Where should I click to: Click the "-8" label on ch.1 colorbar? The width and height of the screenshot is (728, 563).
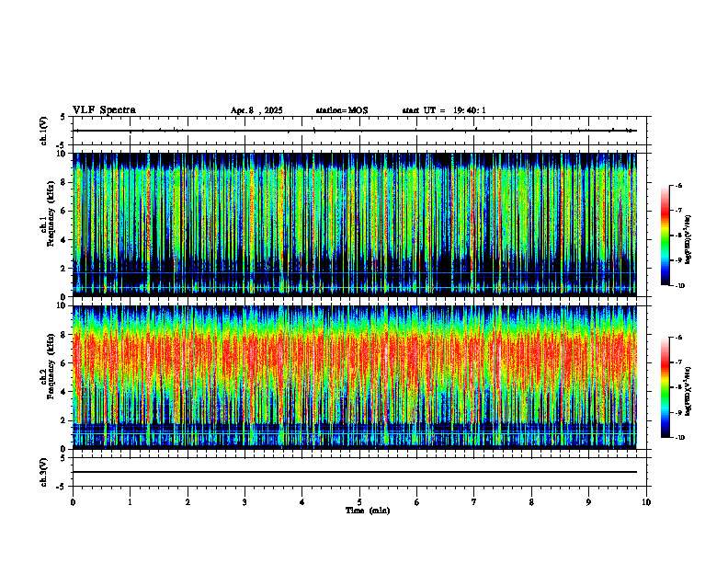coord(678,236)
